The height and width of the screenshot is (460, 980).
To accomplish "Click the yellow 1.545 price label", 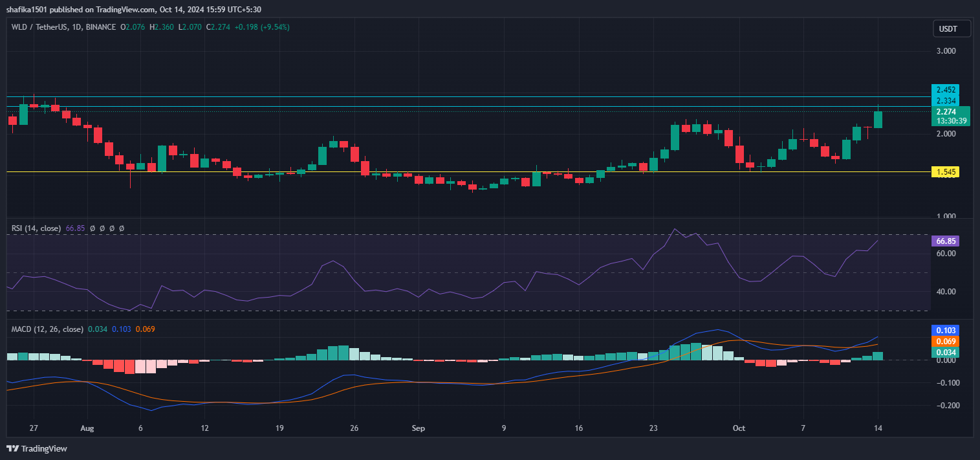I will pos(945,172).
